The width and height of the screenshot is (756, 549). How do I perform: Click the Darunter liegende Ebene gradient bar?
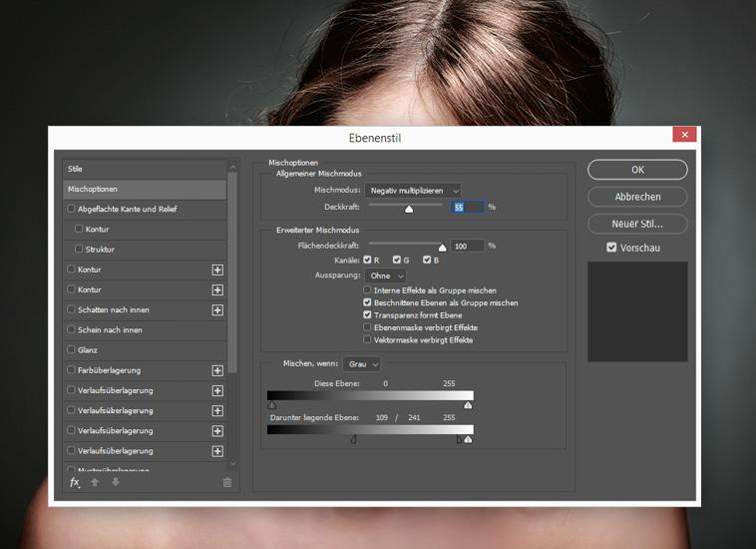(x=370, y=430)
